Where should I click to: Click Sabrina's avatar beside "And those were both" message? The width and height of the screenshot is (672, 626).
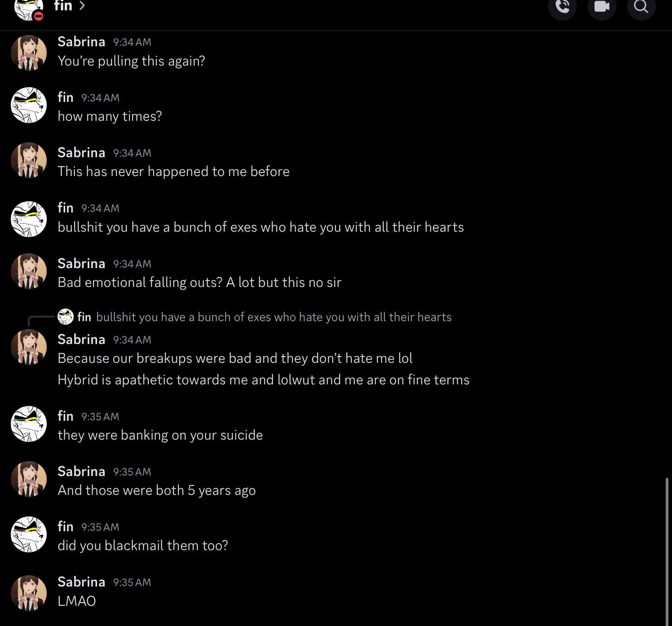point(29,479)
